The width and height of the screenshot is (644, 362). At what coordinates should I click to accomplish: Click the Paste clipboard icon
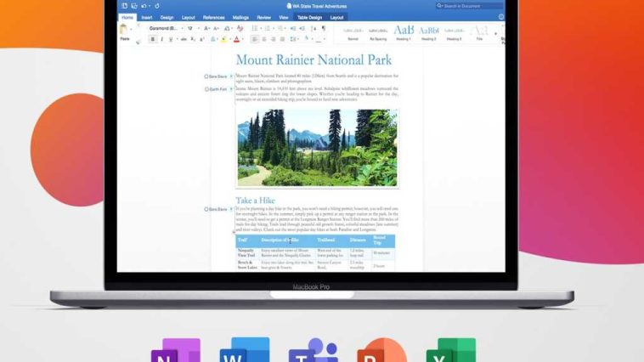pyautogui.click(x=123, y=29)
